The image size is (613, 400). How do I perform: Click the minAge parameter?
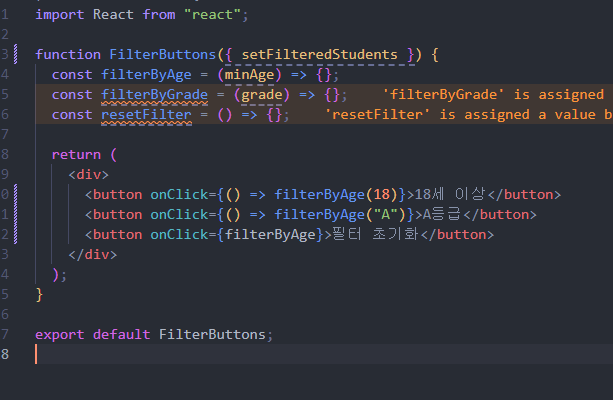pos(249,74)
